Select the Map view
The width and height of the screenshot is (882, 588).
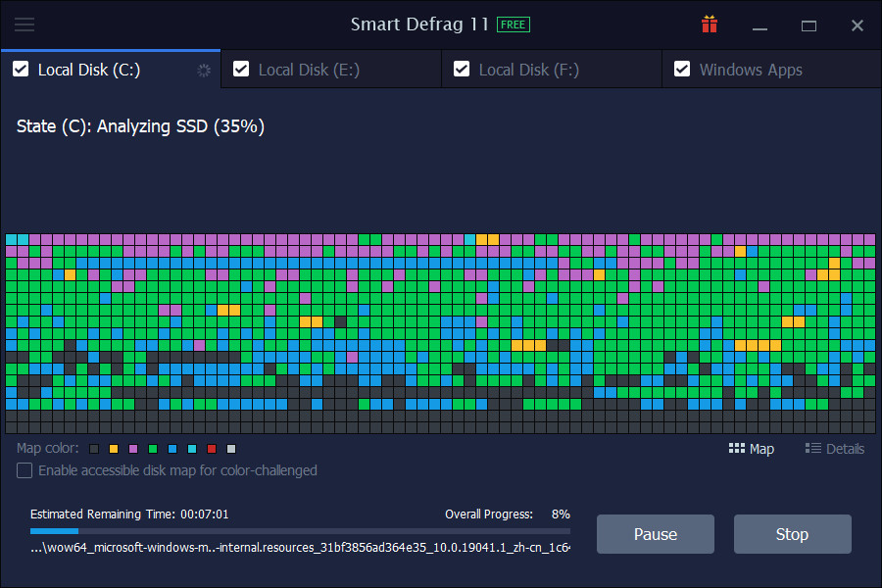[752, 449]
